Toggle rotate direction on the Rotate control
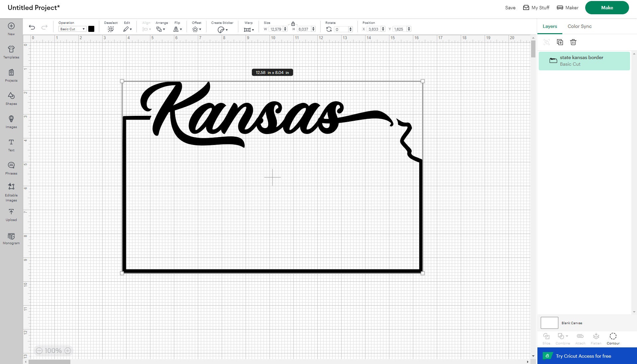This screenshot has height=364, width=637. [x=329, y=29]
